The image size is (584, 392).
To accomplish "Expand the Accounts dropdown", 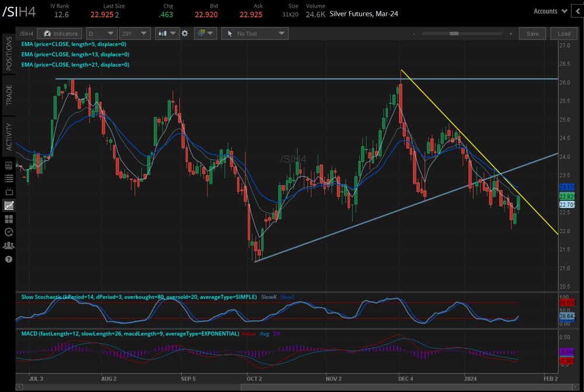I will pos(551,11).
